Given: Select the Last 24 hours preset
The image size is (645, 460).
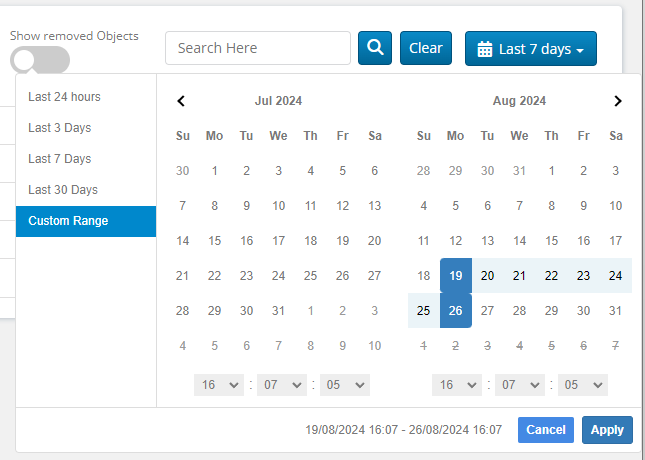Looking at the screenshot, I should 64,97.
